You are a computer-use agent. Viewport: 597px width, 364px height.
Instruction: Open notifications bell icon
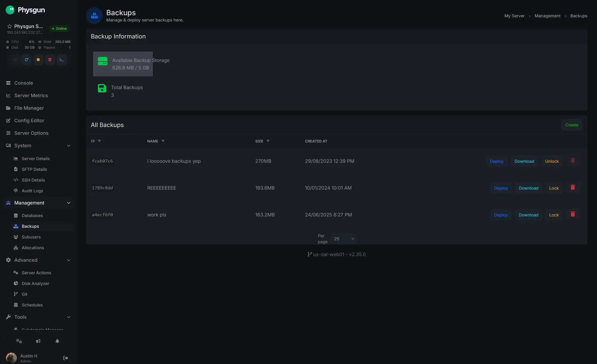click(57, 341)
